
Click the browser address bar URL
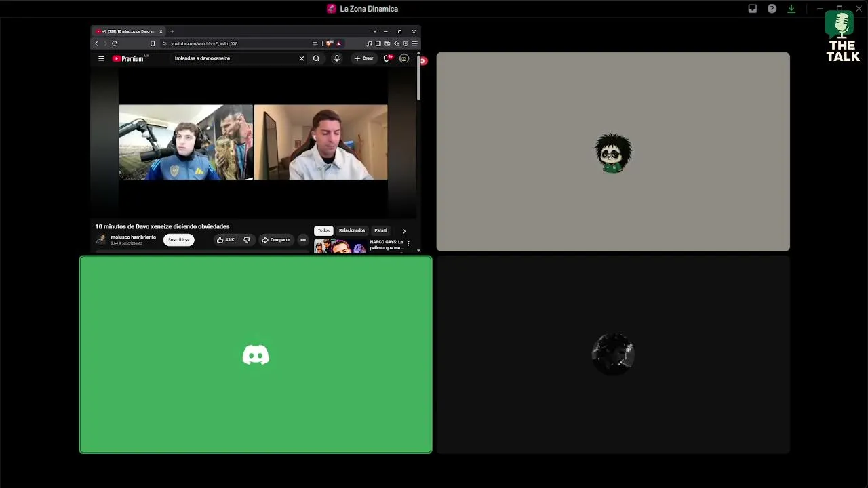coord(204,43)
